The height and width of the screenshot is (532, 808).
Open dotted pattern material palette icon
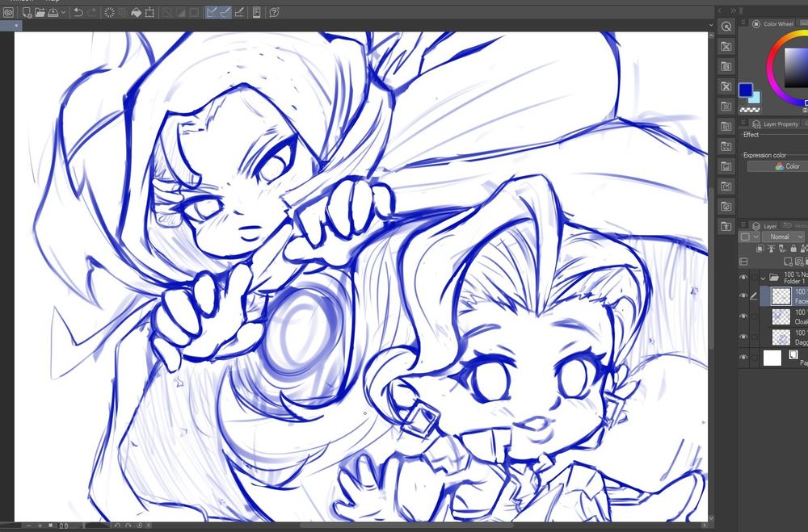726,106
